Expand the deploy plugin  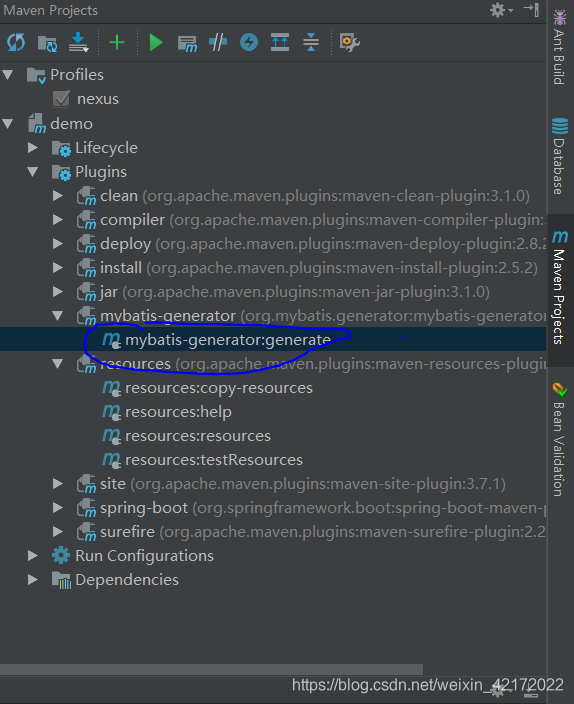pos(57,244)
